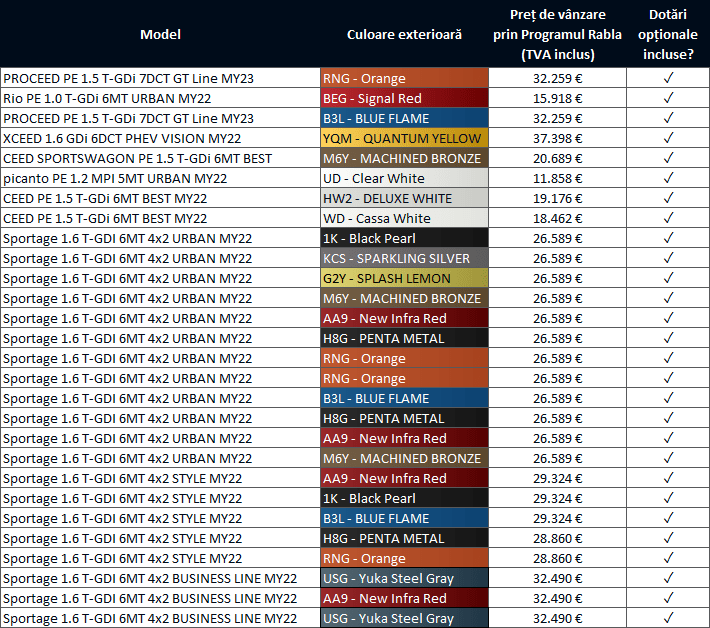
Task: Select the picanto PE 1.2 MPI cell
Action: (x=160, y=178)
